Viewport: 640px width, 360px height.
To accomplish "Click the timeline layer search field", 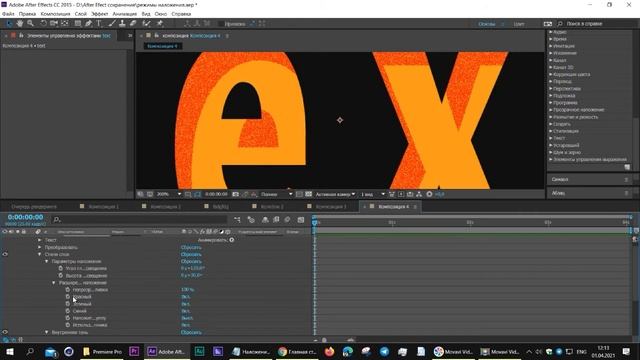I will point(139,220).
